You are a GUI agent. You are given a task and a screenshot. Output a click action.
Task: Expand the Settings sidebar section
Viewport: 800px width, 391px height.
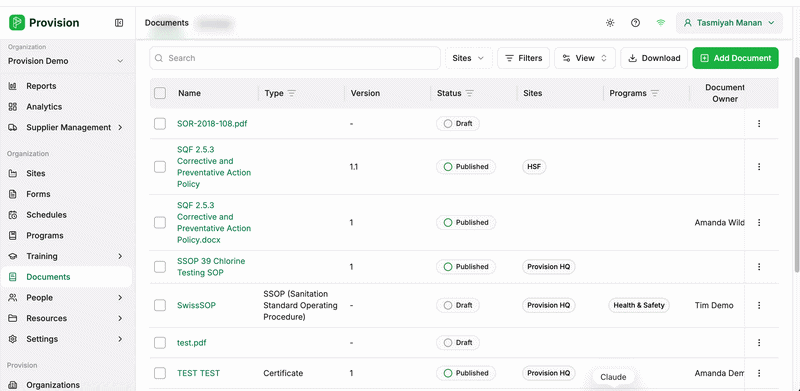[x=120, y=339]
